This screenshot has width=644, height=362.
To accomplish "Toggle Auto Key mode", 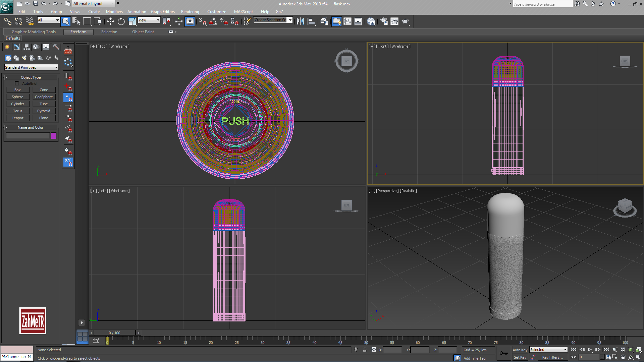I will coord(520,350).
